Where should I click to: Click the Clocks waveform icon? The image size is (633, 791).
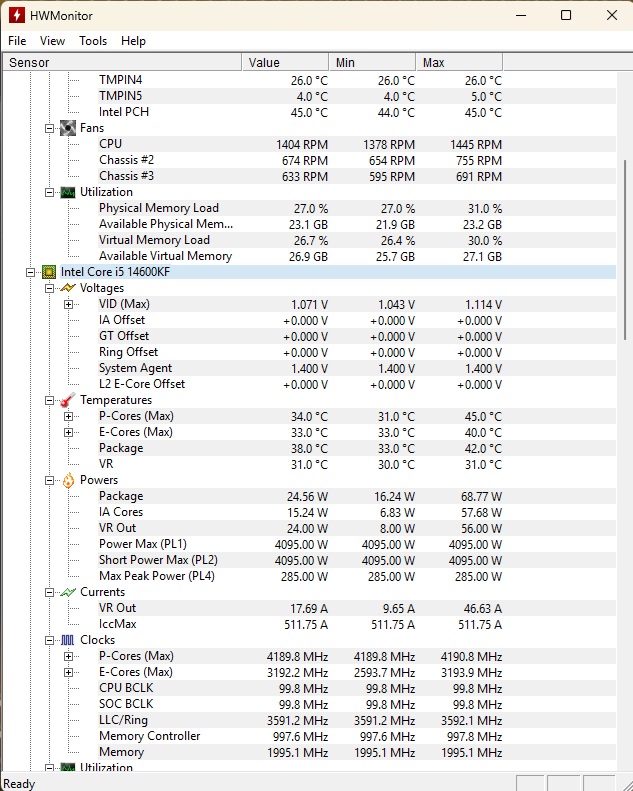[x=68, y=640]
